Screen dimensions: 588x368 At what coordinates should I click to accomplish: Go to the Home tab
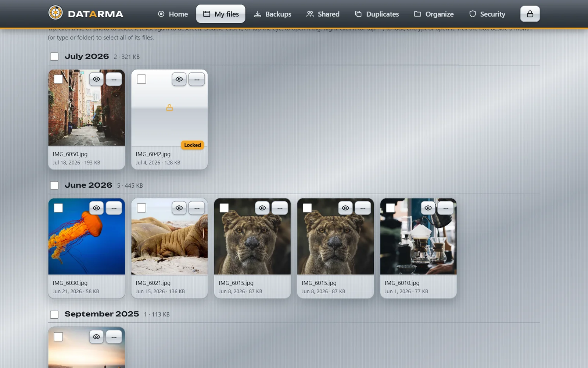pyautogui.click(x=173, y=14)
